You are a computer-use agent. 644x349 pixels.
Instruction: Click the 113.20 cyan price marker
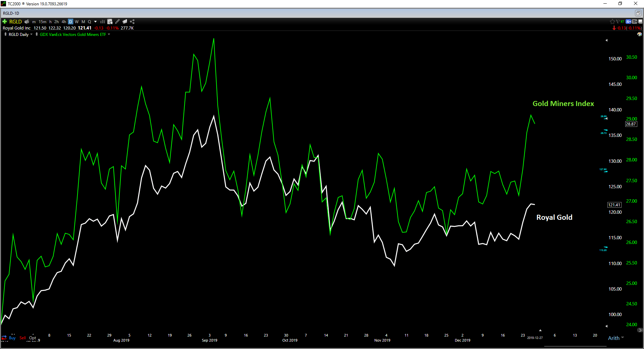coord(603,249)
